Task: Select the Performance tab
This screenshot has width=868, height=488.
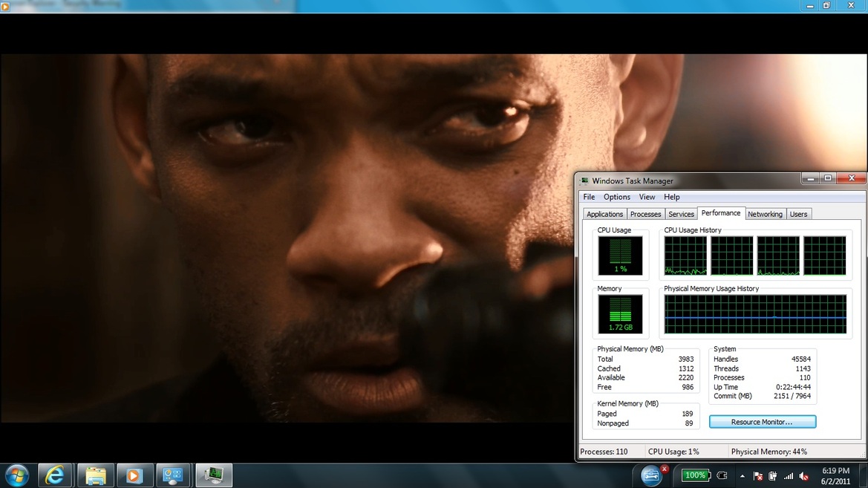Action: 721,212
